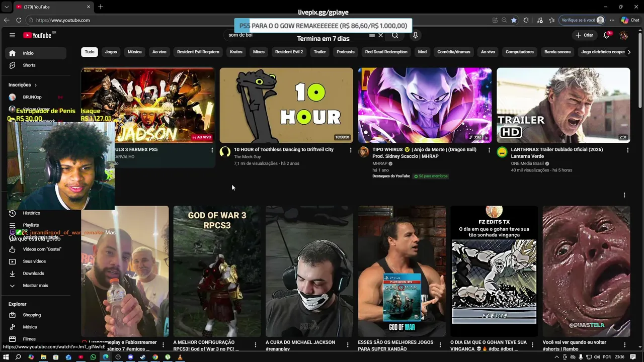644x362 pixels.
Task: Open Filmes under Explorar
Action: tap(36, 339)
